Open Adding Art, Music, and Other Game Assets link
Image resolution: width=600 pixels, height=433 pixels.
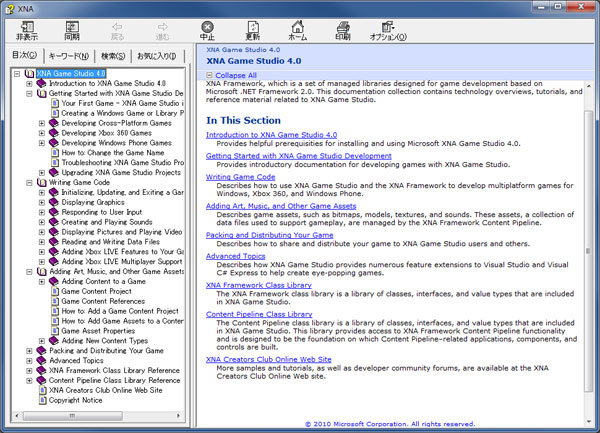click(281, 206)
